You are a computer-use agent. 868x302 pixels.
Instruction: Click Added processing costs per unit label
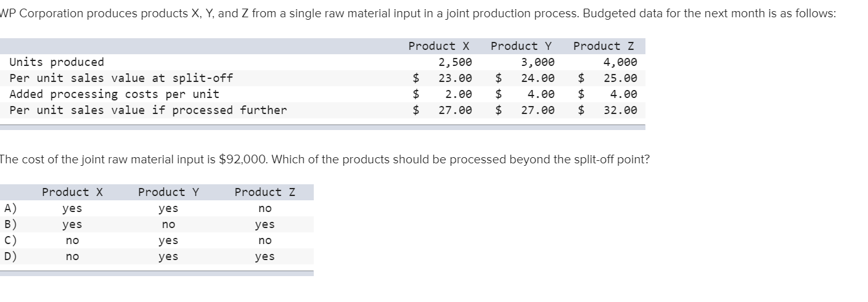point(115,94)
